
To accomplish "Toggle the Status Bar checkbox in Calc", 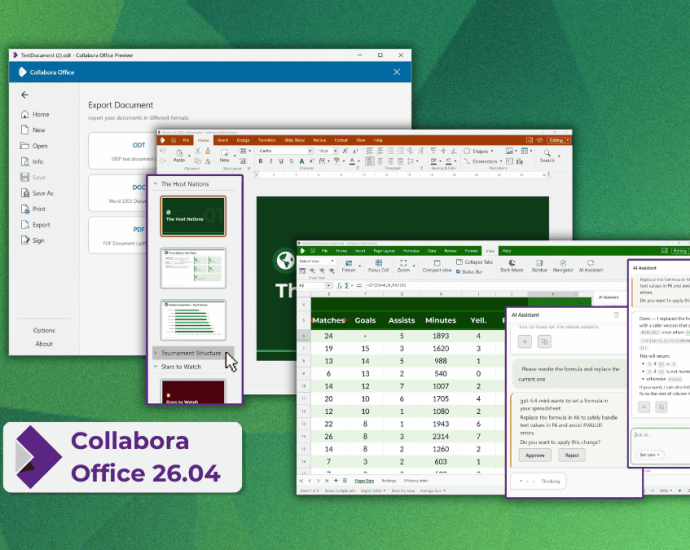I will click(458, 272).
